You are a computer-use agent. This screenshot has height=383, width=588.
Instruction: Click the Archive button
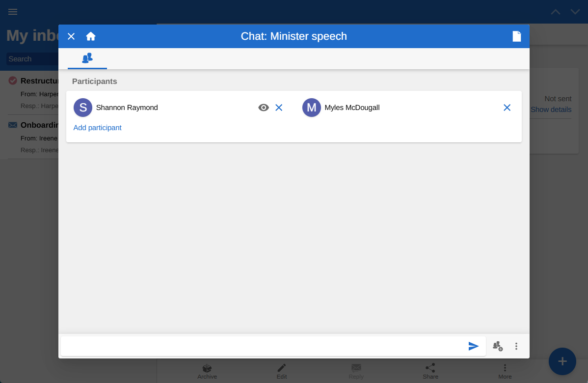click(207, 371)
